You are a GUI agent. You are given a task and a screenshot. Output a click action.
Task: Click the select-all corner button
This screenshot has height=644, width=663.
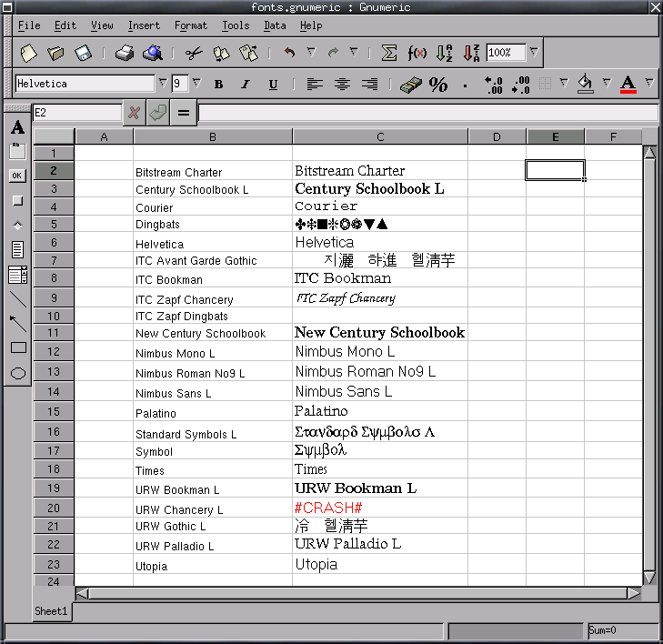click(54, 136)
